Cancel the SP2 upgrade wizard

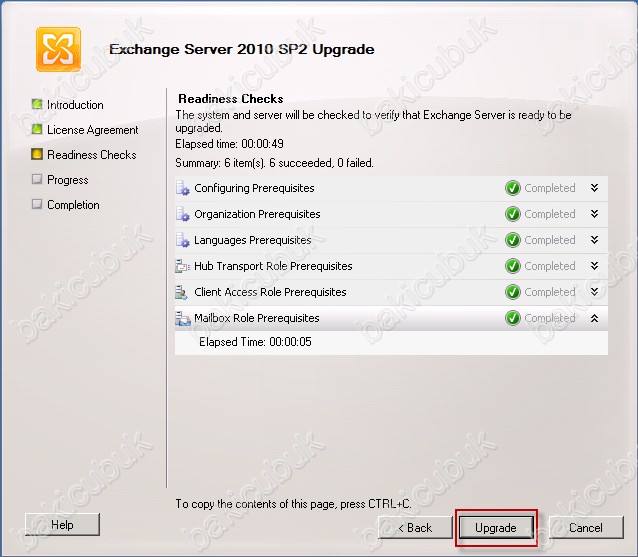click(x=586, y=528)
